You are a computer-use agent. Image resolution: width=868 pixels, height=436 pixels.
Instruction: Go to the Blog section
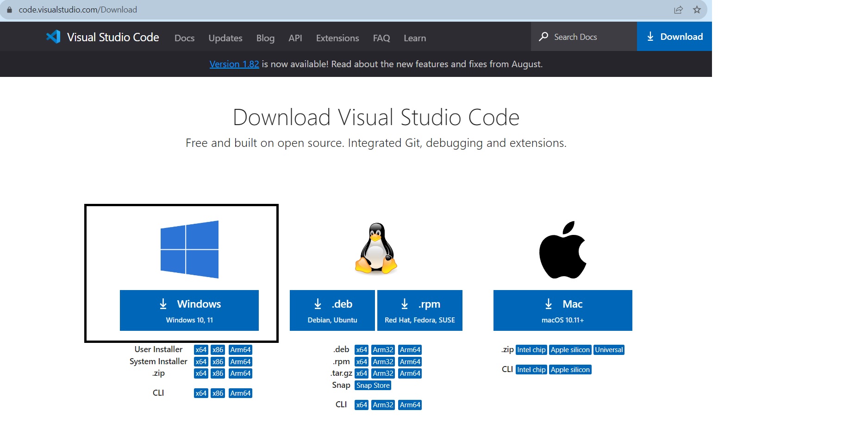tap(265, 38)
